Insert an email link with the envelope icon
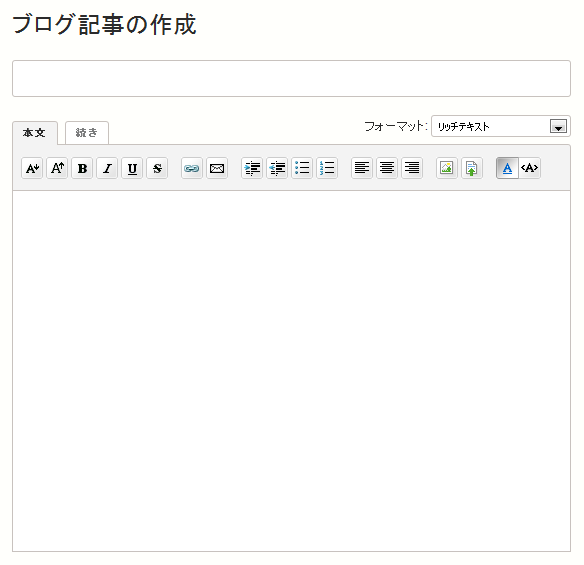584x565 pixels. 217,168
